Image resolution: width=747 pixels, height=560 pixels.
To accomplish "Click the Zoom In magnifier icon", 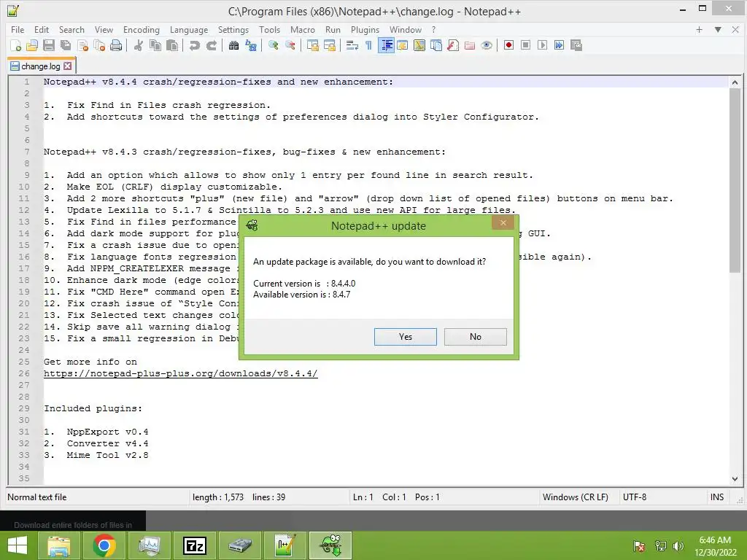I will pyautogui.click(x=273, y=45).
